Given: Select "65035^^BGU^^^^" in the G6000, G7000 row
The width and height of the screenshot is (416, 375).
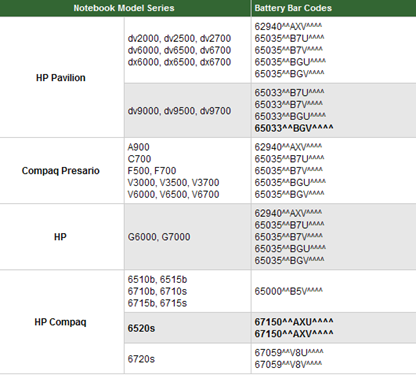Looking at the screenshot, I should (x=290, y=249).
